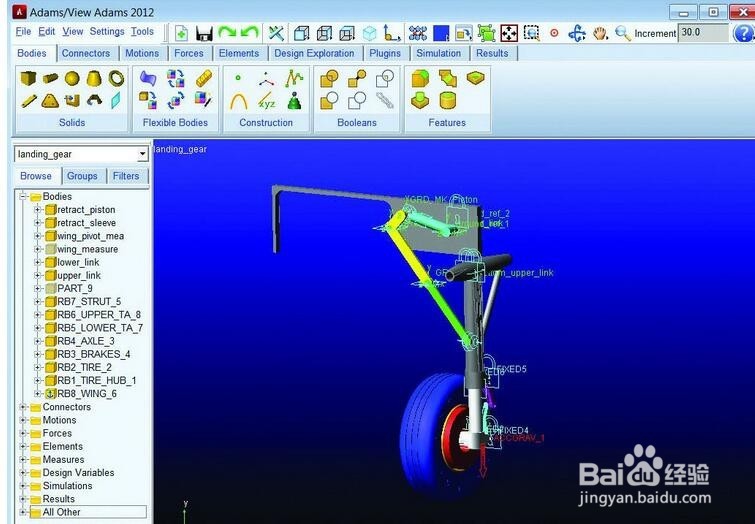Image resolution: width=755 pixels, height=524 pixels.
Task: Expand the retract_piston body node
Action: tap(37, 210)
